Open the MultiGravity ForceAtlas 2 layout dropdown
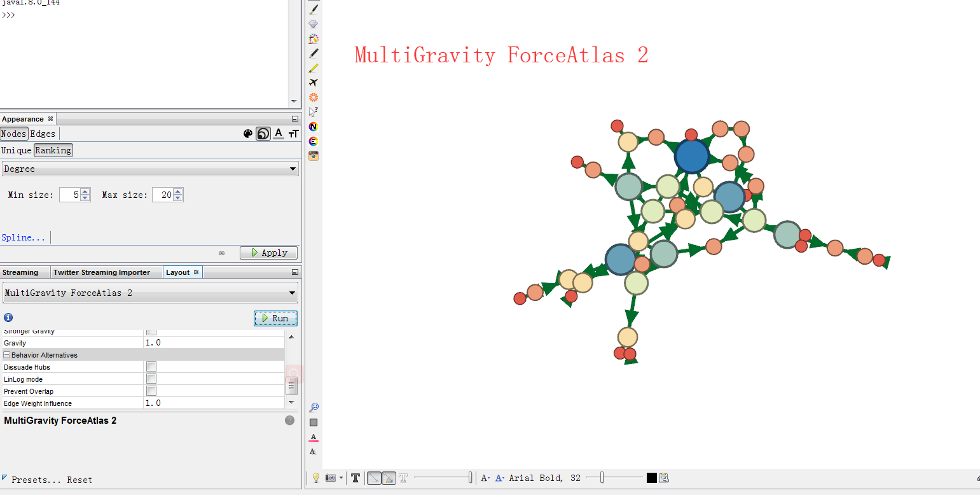 point(150,293)
